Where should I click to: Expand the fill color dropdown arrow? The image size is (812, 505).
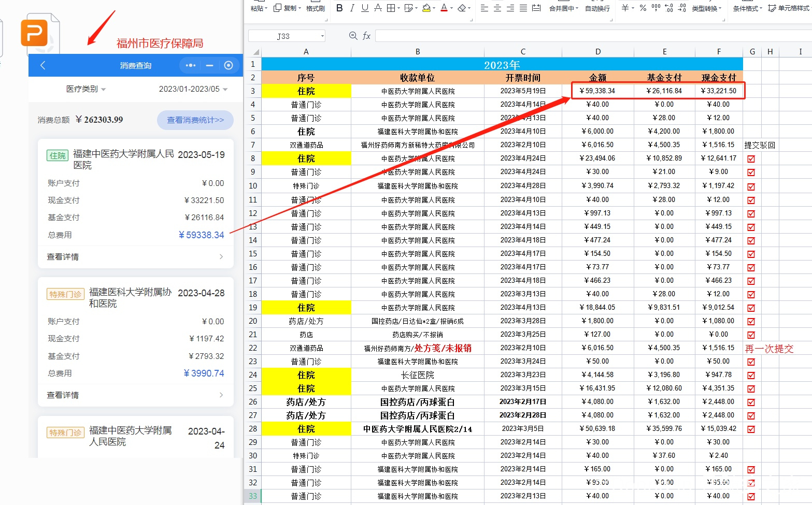point(434,8)
